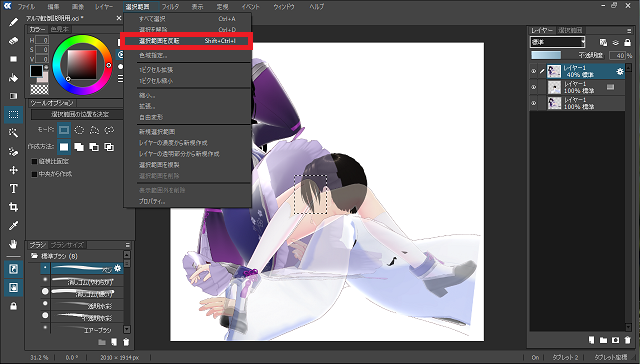Image resolution: width=640 pixels, height=364 pixels.
Task: Click the black foreground color swatch
Action: tap(36, 71)
